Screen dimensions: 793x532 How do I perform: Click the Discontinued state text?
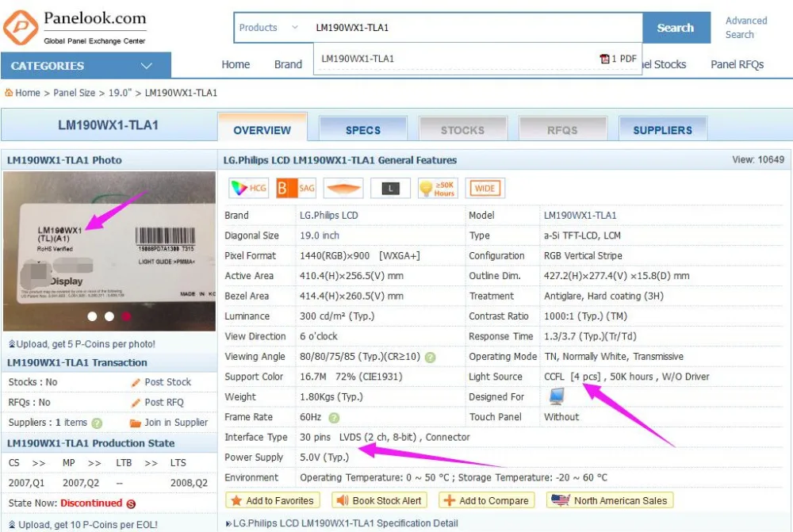(91, 503)
